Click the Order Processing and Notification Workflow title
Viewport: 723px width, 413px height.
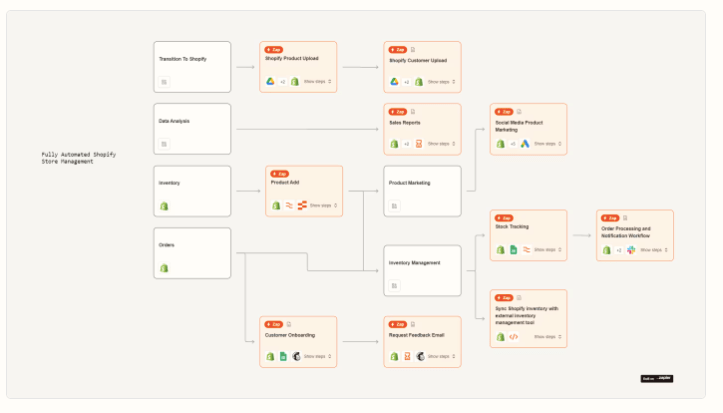[x=626, y=232]
